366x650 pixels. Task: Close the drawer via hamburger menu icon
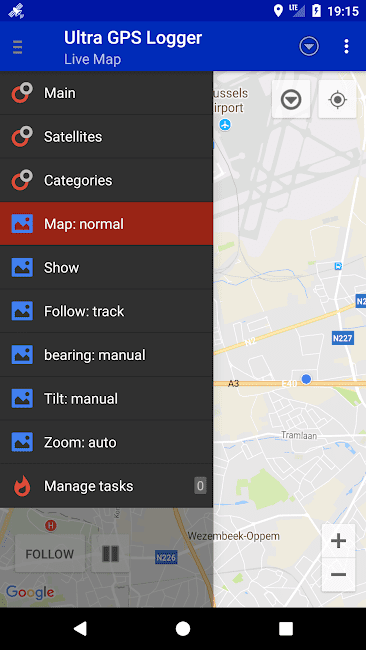click(x=17, y=47)
